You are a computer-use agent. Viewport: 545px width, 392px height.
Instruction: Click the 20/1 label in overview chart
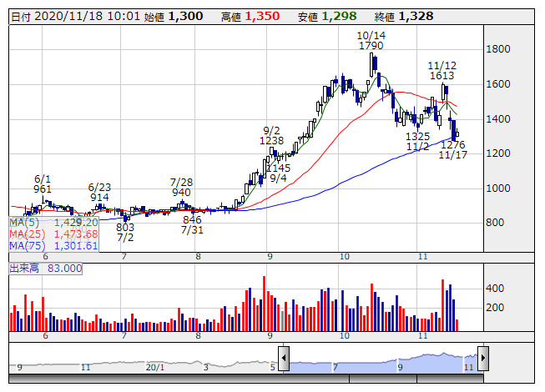point(154,367)
